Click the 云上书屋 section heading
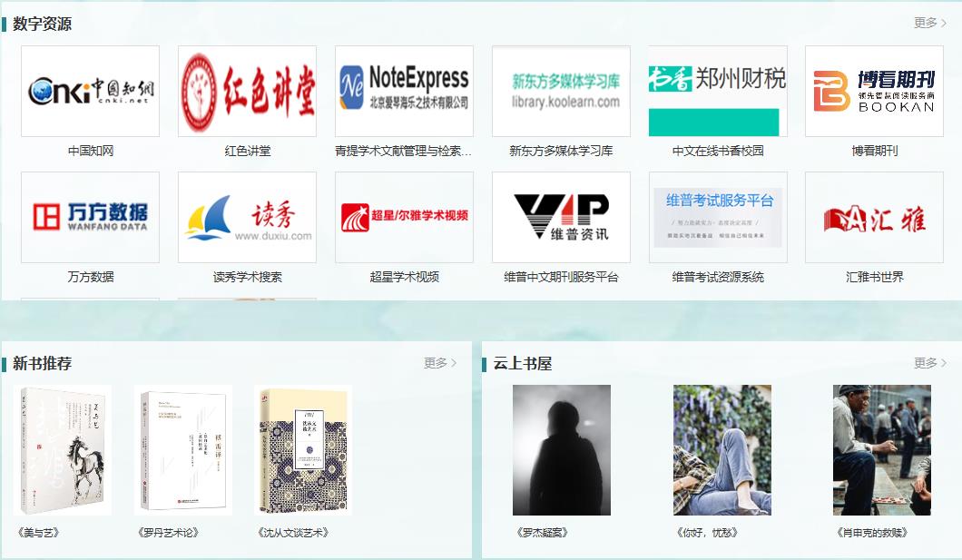 tap(522, 364)
